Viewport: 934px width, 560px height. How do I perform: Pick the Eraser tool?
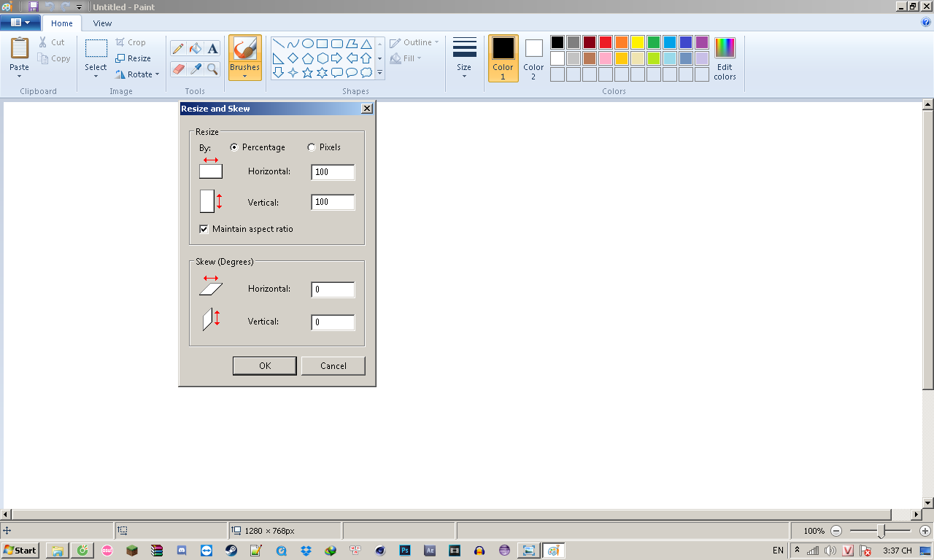[177, 69]
